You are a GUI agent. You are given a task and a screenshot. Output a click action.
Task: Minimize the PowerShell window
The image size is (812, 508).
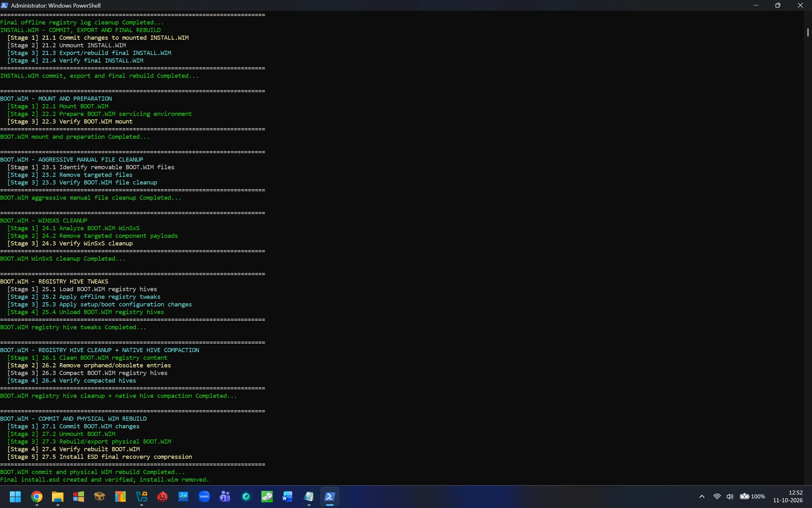click(x=756, y=5)
